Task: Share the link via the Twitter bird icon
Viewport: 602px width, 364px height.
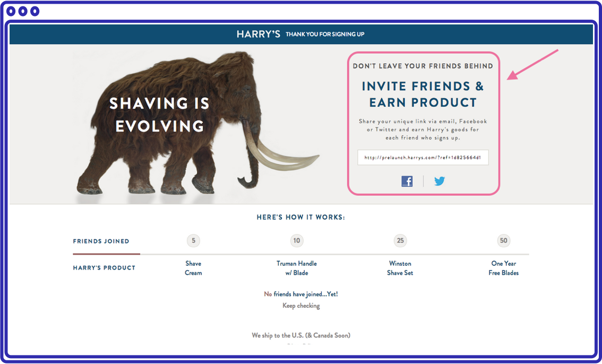Action: (x=440, y=180)
